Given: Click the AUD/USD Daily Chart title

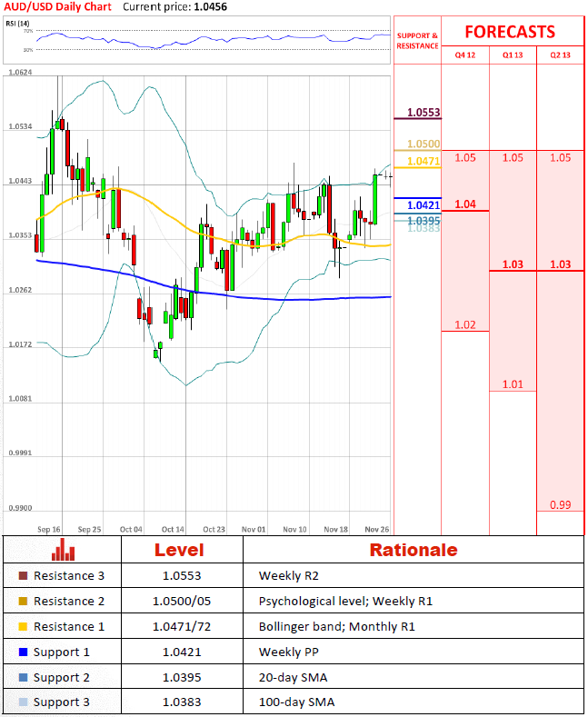Looking at the screenshot, I should coord(58,6).
